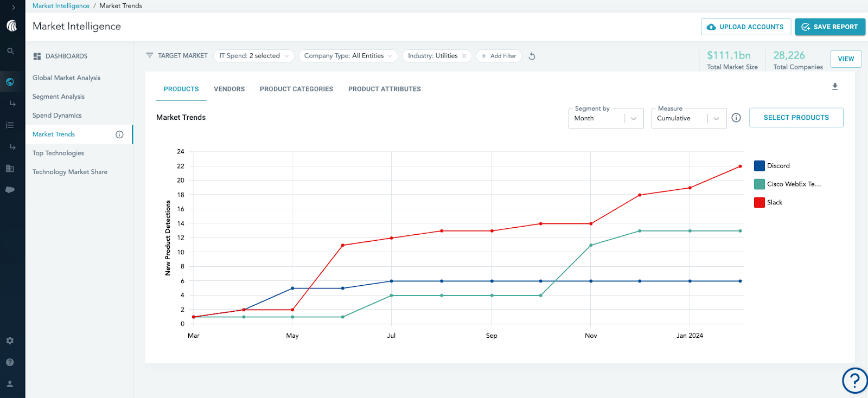Open the Measure Cumulative dropdown
This screenshot has width=868, height=398.
[x=688, y=118]
